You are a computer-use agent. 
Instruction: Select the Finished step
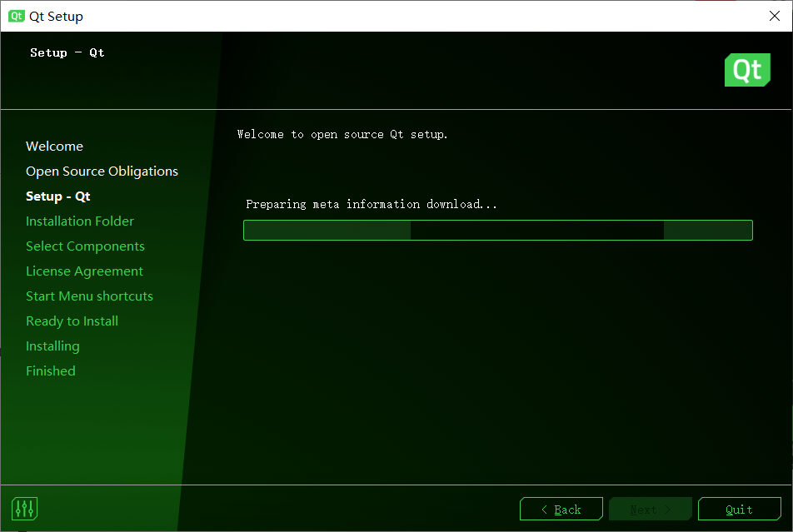coord(51,370)
